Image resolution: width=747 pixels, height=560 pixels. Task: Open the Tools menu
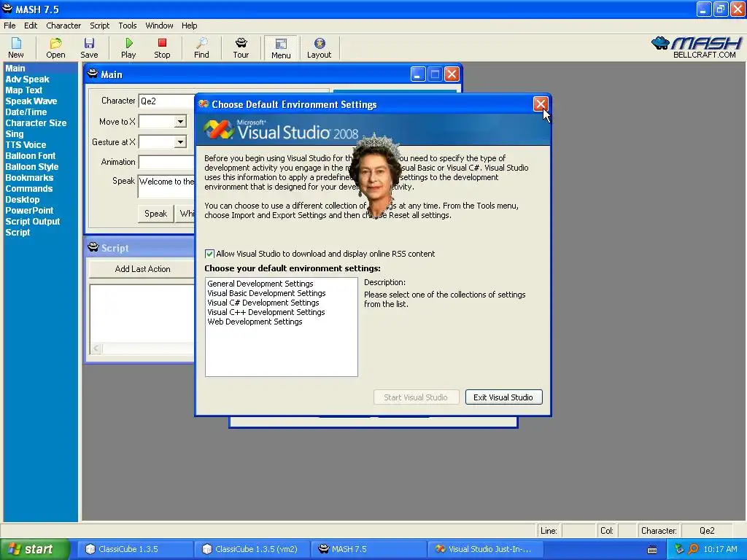[x=127, y=26]
